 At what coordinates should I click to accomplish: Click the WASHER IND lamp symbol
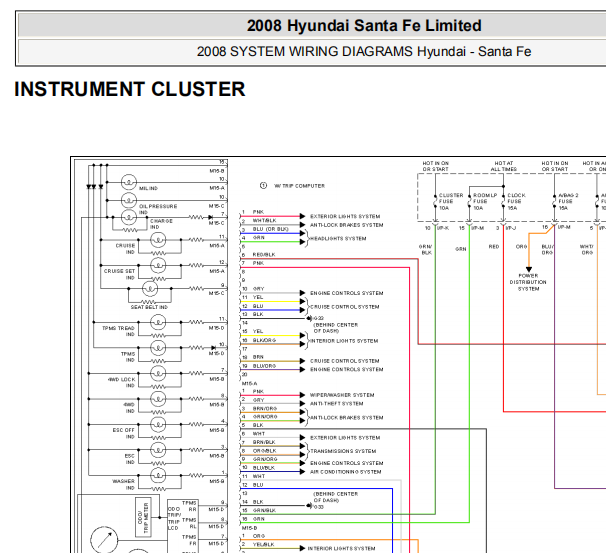tap(158, 475)
